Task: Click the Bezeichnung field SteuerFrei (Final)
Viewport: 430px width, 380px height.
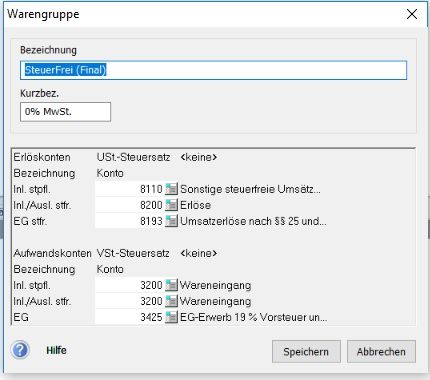Action: (213, 70)
